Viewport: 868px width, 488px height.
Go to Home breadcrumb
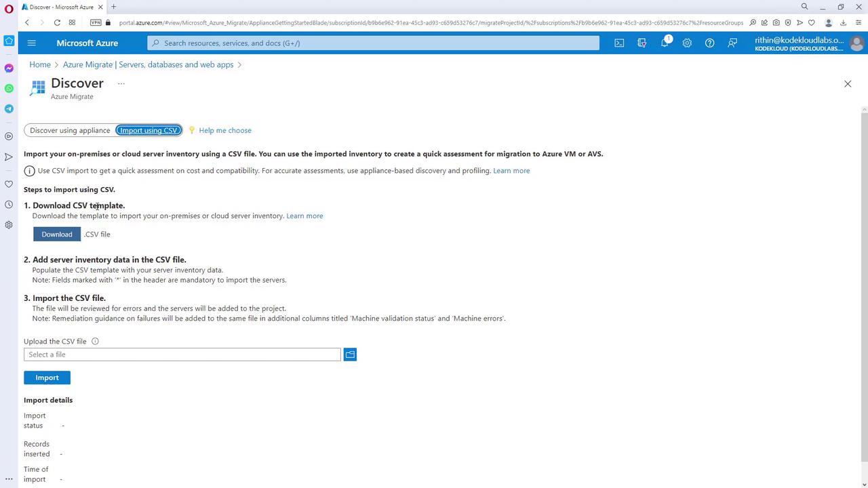coord(40,64)
